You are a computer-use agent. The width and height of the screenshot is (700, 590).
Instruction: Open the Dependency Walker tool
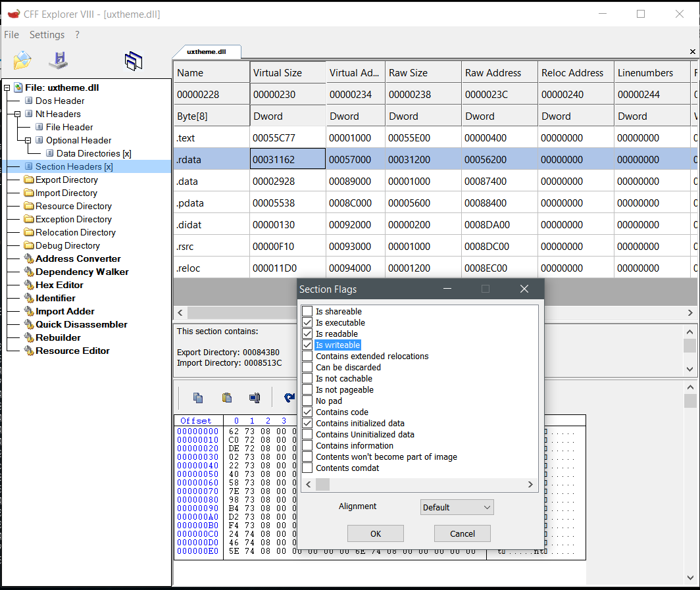click(x=82, y=272)
